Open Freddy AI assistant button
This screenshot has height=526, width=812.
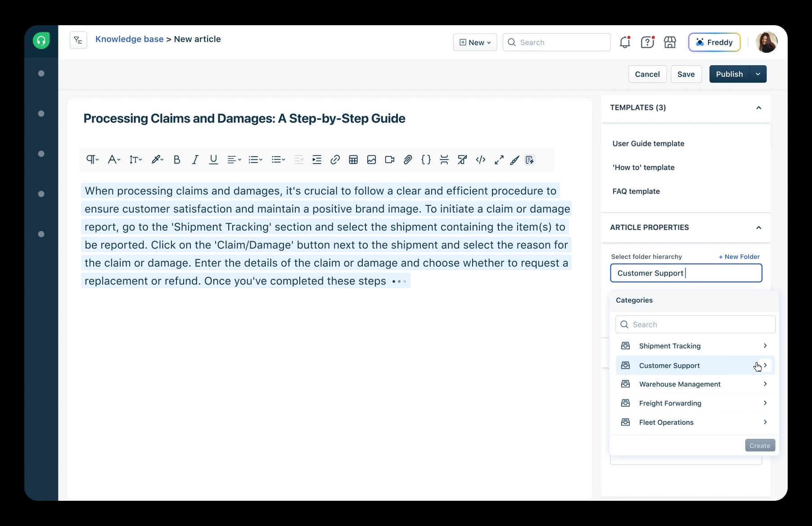[x=714, y=42]
